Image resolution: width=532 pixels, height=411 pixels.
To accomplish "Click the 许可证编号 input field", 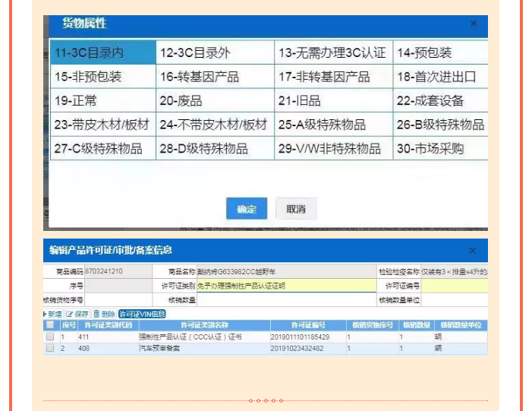I will pos(455,286).
